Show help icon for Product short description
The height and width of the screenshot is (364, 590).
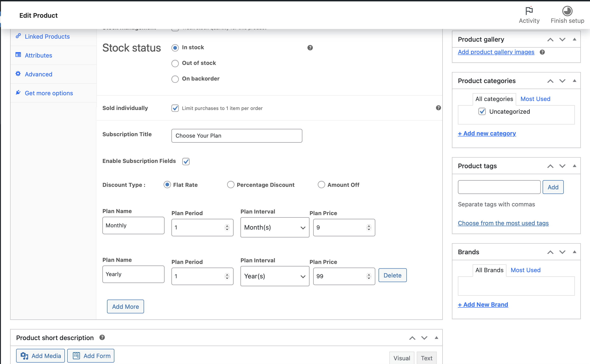coord(102,338)
